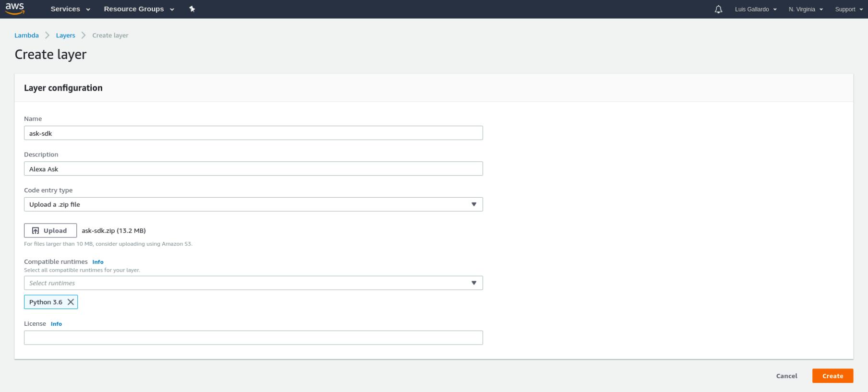Viewport: 868px width, 392px height.
Task: Click the Description input field
Action: pos(253,169)
